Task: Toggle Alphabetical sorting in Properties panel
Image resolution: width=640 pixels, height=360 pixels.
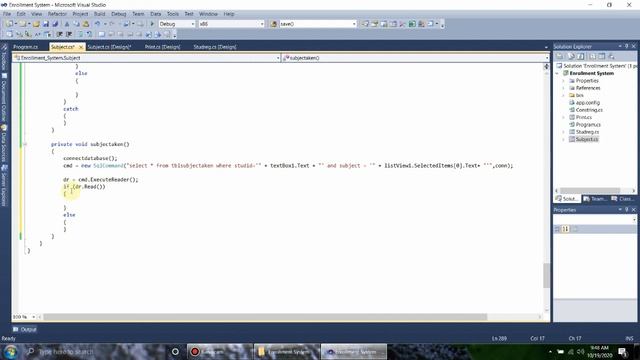Action: [x=566, y=229]
